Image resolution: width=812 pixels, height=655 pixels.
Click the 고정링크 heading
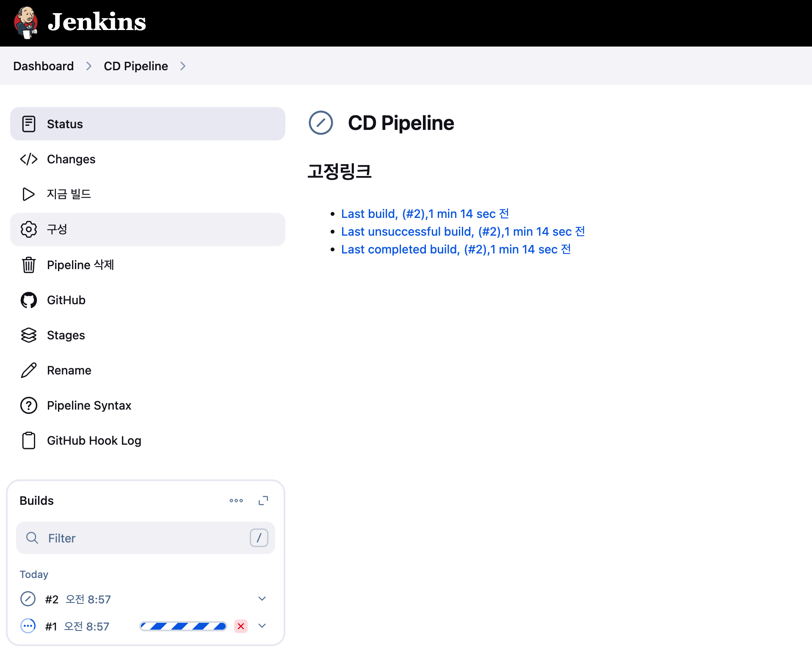(x=340, y=171)
